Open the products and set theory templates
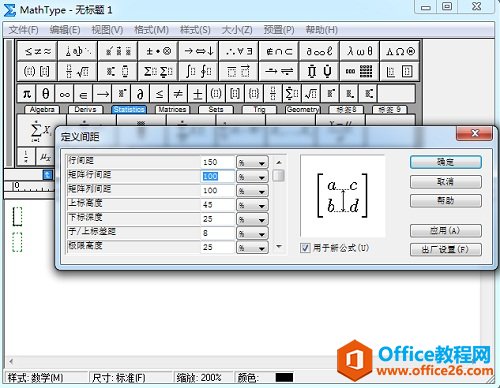 319,71
